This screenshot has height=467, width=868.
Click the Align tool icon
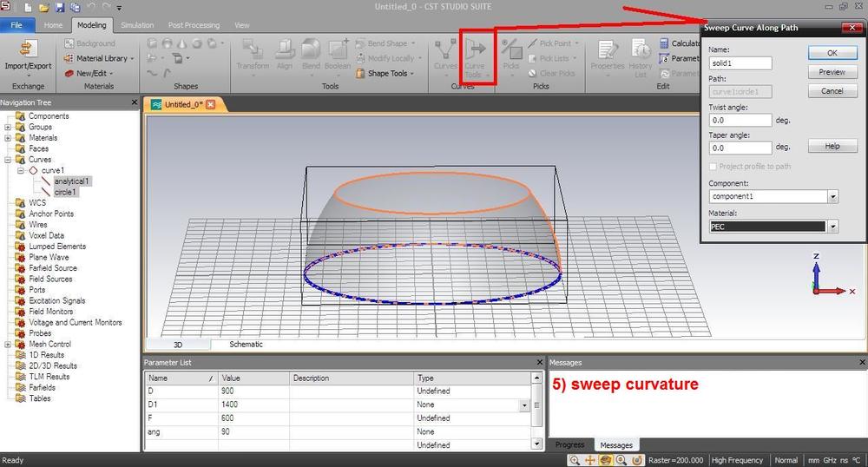(285, 49)
